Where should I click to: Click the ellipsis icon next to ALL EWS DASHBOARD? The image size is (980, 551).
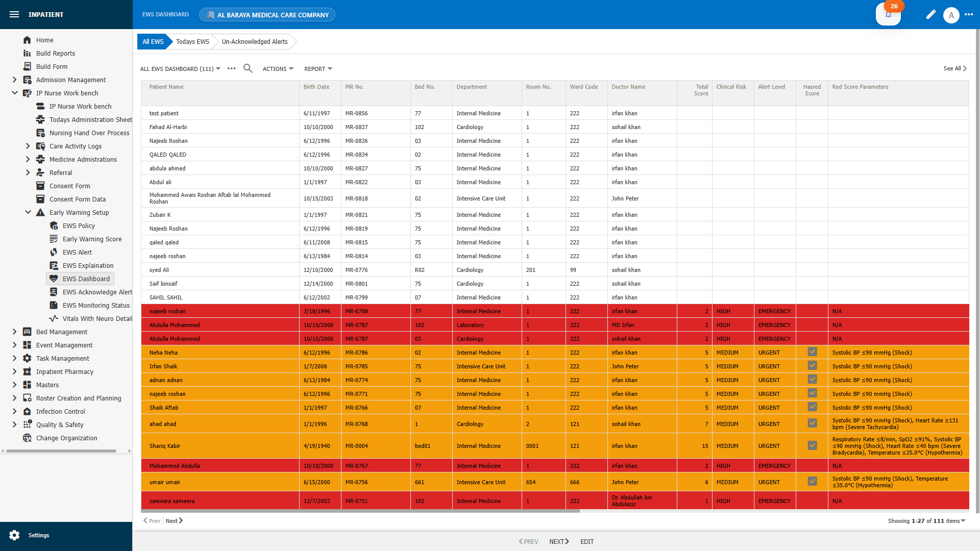pos(231,68)
